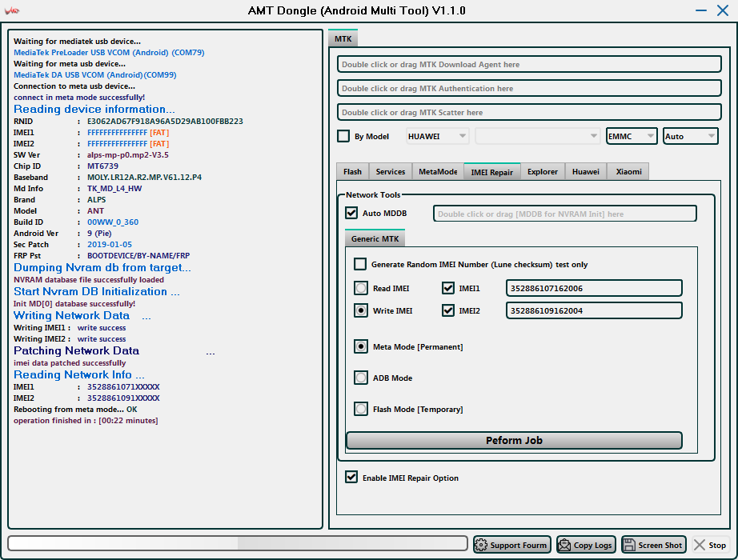Enable the By Model checkbox
Viewport: 738px width, 560px height.
[x=343, y=136]
